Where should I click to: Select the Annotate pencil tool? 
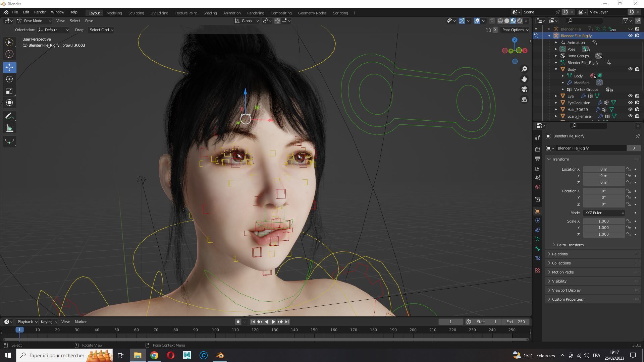pyautogui.click(x=9, y=116)
